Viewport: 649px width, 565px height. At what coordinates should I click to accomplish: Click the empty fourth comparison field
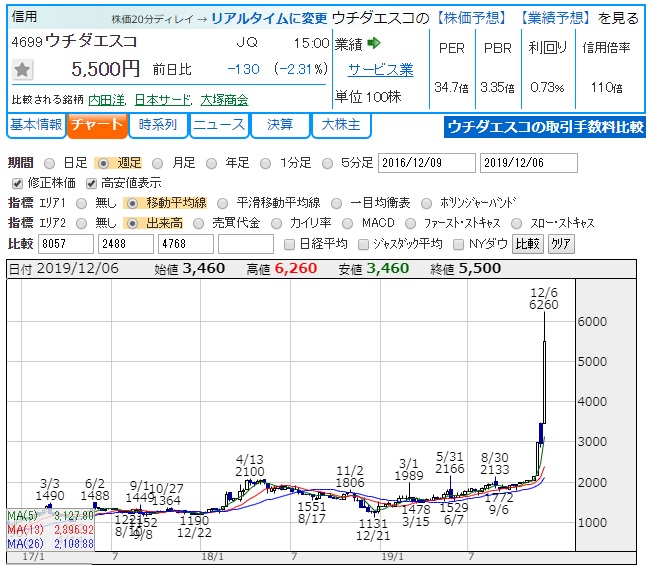coord(246,244)
